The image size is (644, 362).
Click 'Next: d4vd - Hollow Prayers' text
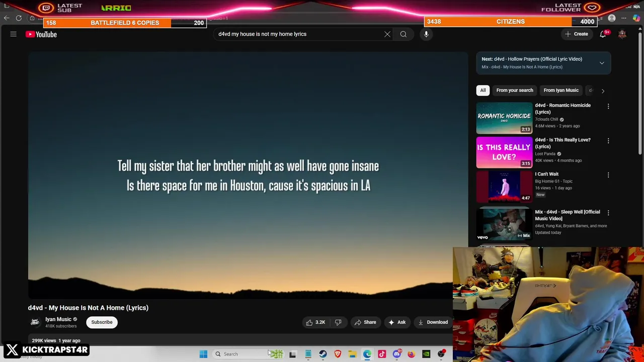532,59
